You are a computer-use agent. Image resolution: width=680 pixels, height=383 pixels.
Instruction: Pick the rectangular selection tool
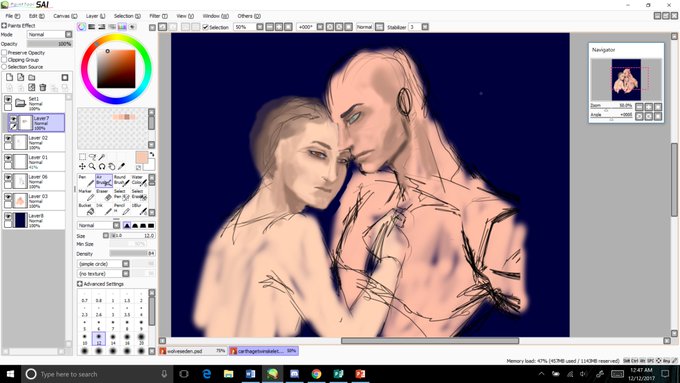click(82, 157)
